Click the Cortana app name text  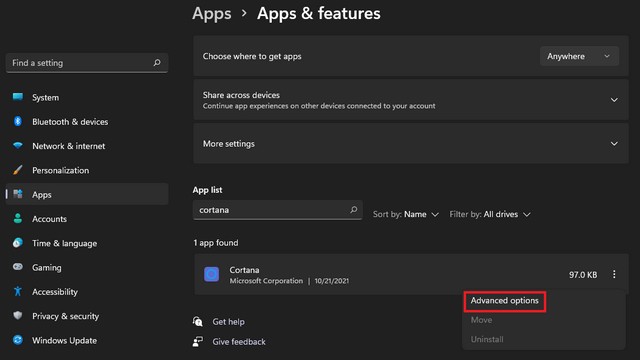point(244,270)
